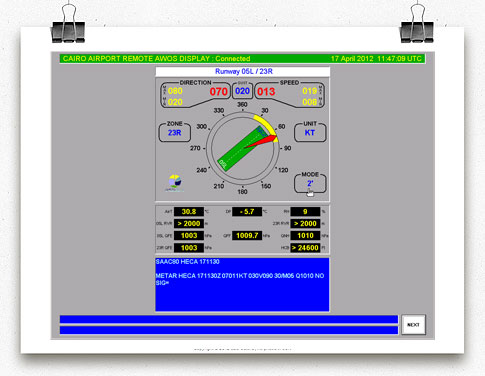Click the > 24600 cloud base field
Viewport: 485px width, 376px height.
point(305,248)
